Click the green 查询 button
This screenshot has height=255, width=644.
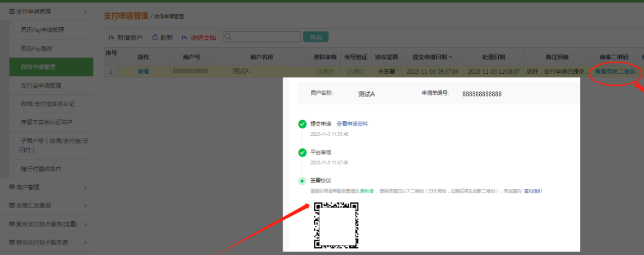point(315,37)
